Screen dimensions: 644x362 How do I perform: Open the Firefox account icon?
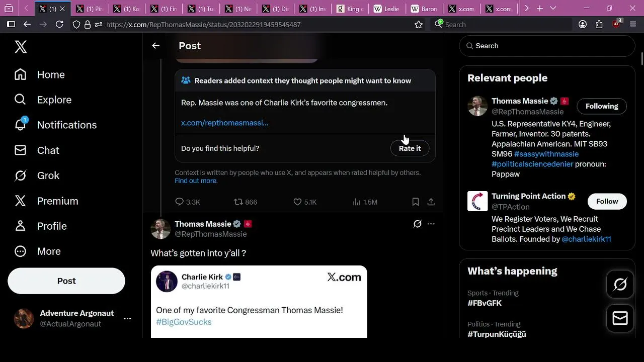click(583, 24)
